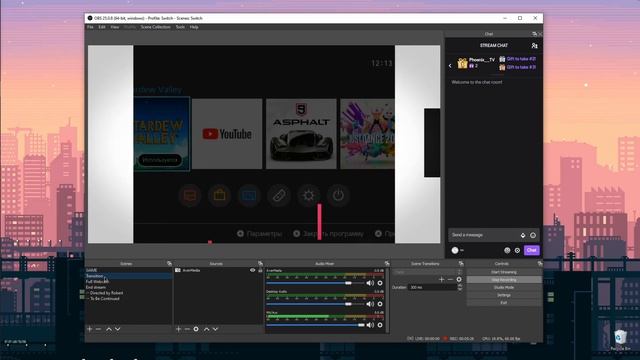
Task: Click Start Streaming button
Action: 504,272
